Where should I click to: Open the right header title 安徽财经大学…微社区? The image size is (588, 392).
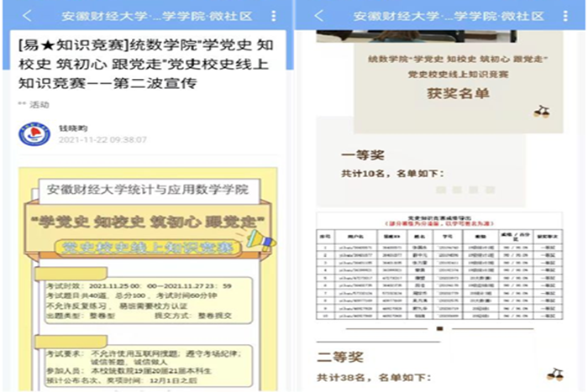(x=449, y=16)
